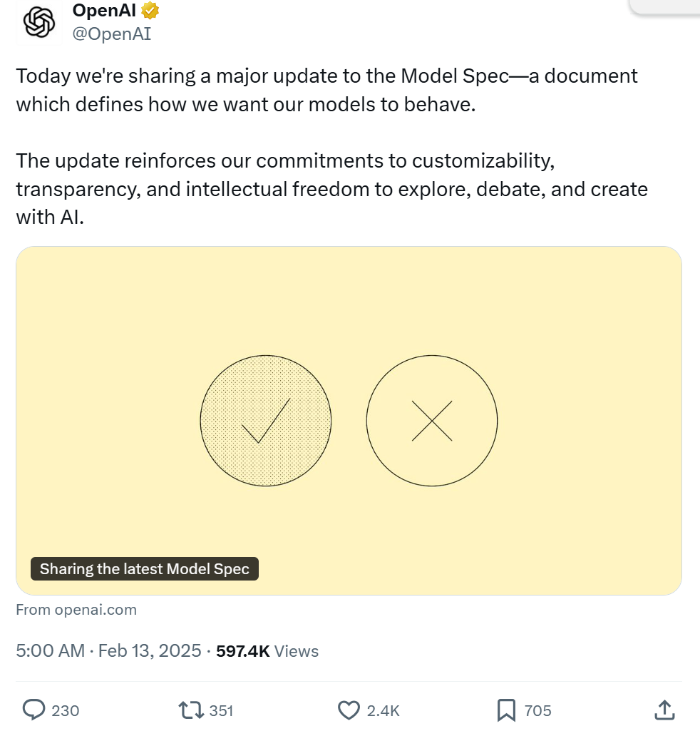Screen dimensions: 700x736
Task: Click the OpenAI logo profile avatar
Action: tap(39, 23)
